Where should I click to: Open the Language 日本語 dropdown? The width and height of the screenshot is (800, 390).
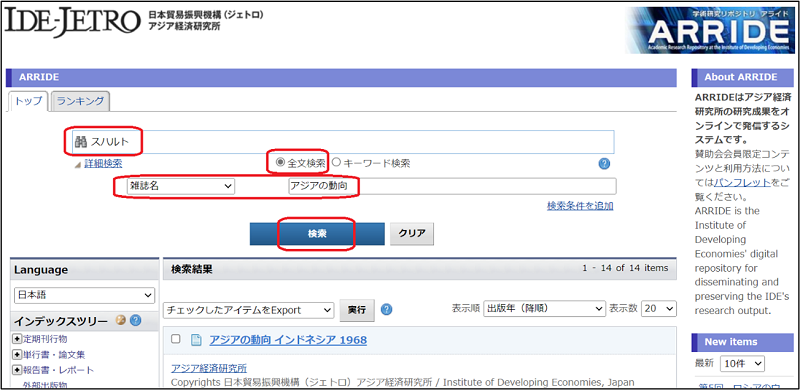click(84, 295)
